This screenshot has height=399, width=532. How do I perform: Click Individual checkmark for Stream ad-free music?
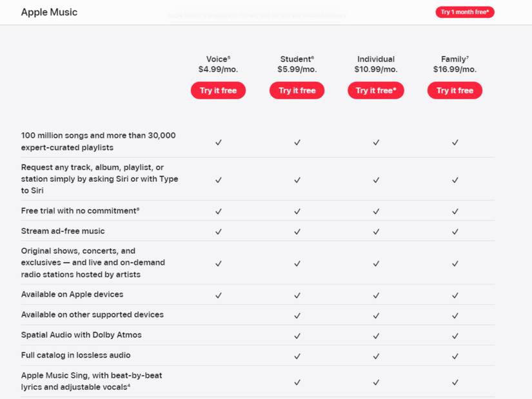[376, 232]
